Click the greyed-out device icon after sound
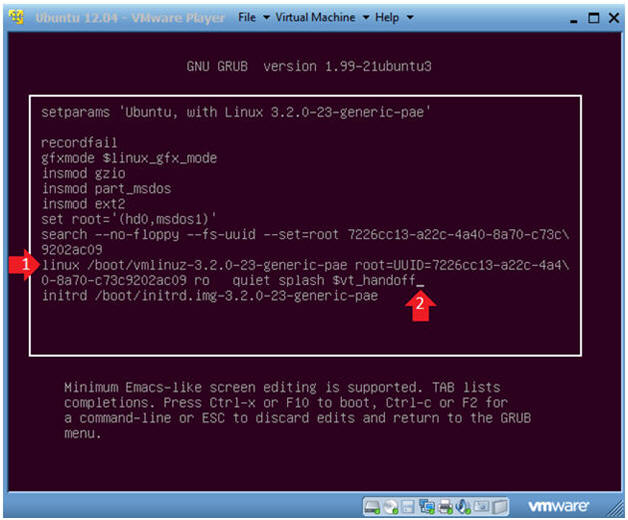Image resolution: width=628 pixels, height=520 pixels. pyautogui.click(x=482, y=506)
